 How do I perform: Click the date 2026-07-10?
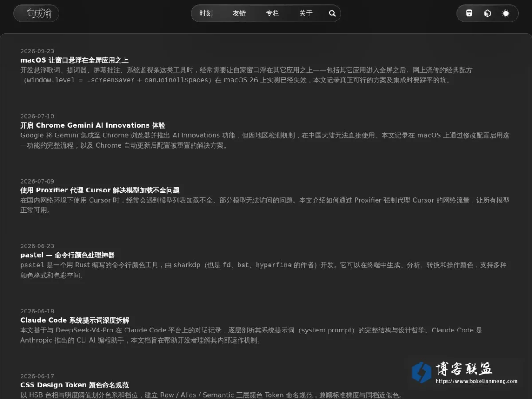(x=37, y=116)
